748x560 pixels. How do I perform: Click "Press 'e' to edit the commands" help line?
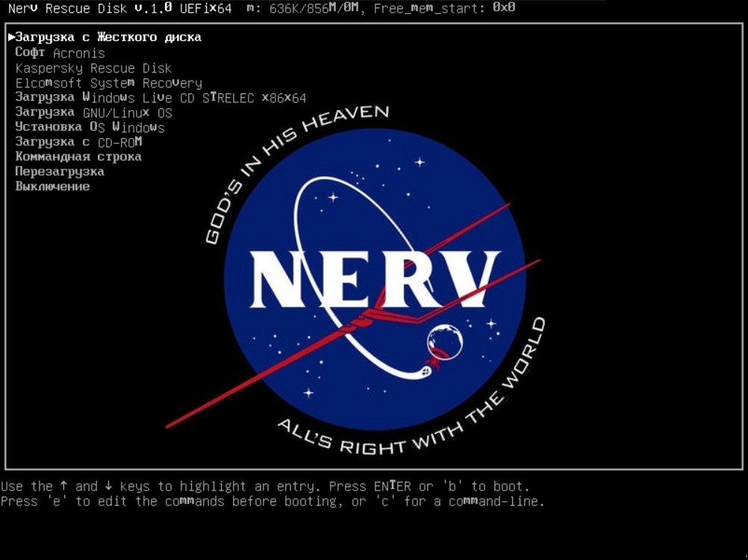272,501
